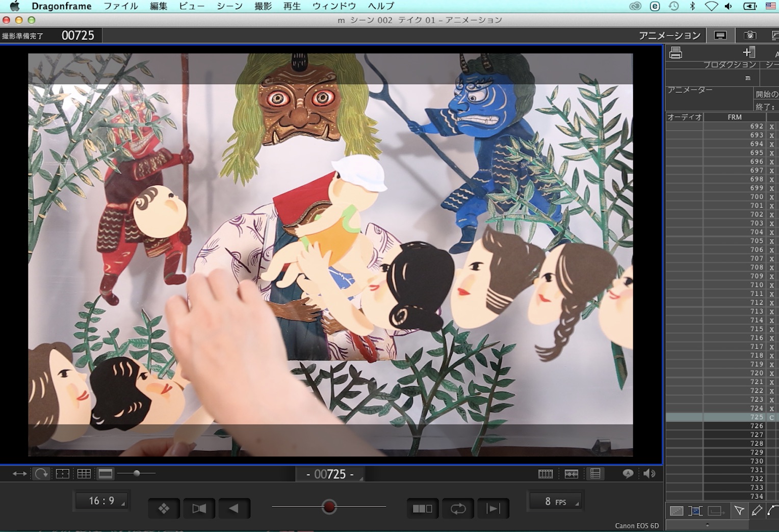Select frame 692 row in X-sheet
Screen dimensions: 779x532
(722, 126)
